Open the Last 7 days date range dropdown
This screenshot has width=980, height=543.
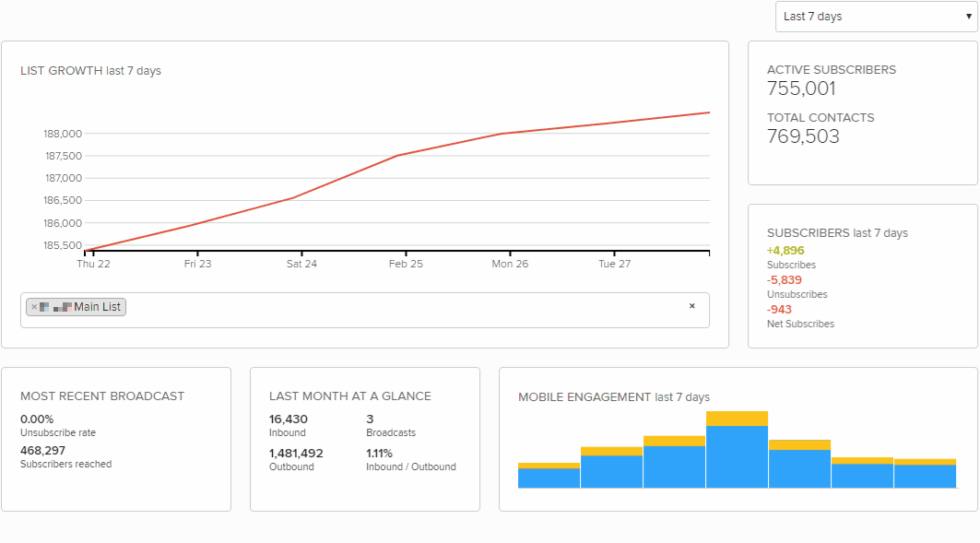click(x=874, y=16)
